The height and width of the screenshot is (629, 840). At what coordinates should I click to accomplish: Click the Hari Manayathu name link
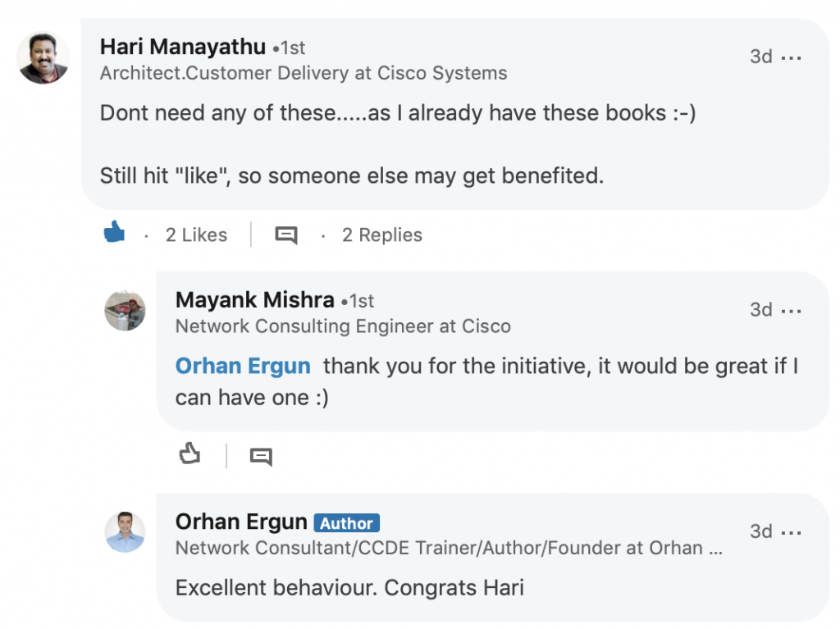[x=183, y=47]
